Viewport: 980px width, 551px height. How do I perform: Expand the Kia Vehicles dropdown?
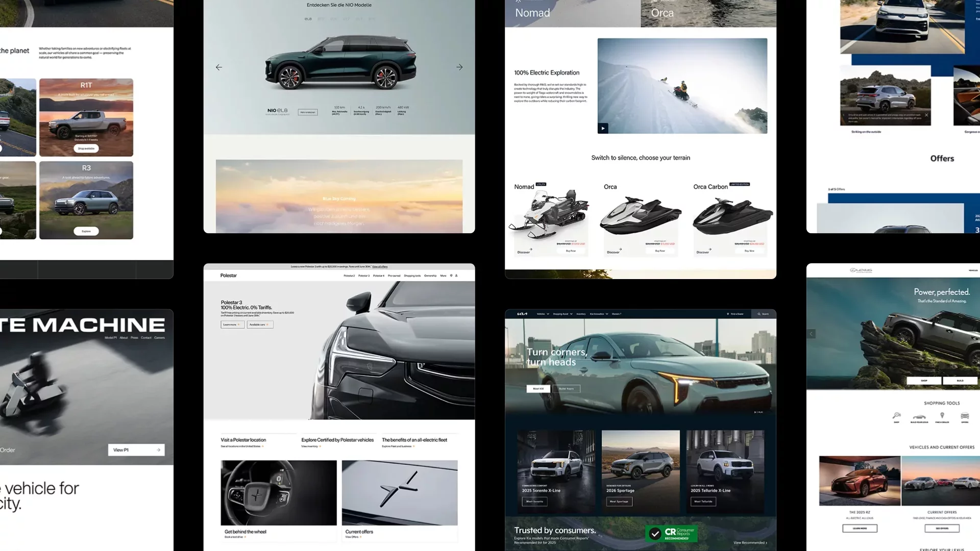(x=543, y=314)
